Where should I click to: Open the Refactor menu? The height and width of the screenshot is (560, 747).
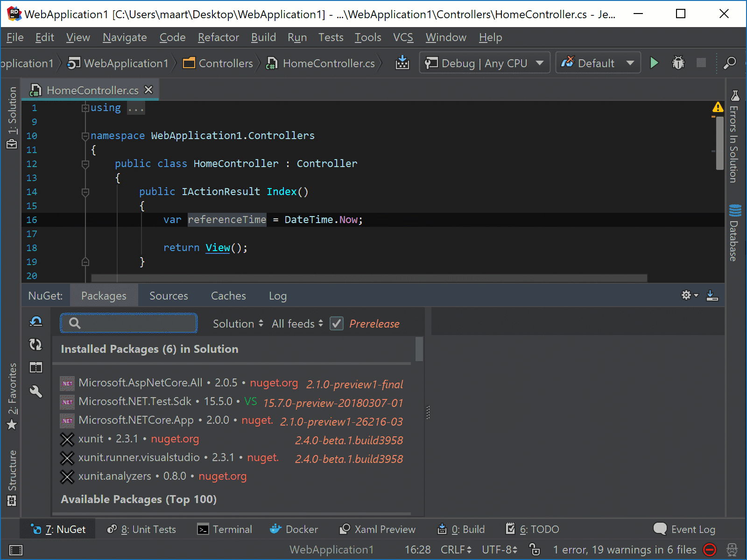pos(218,37)
